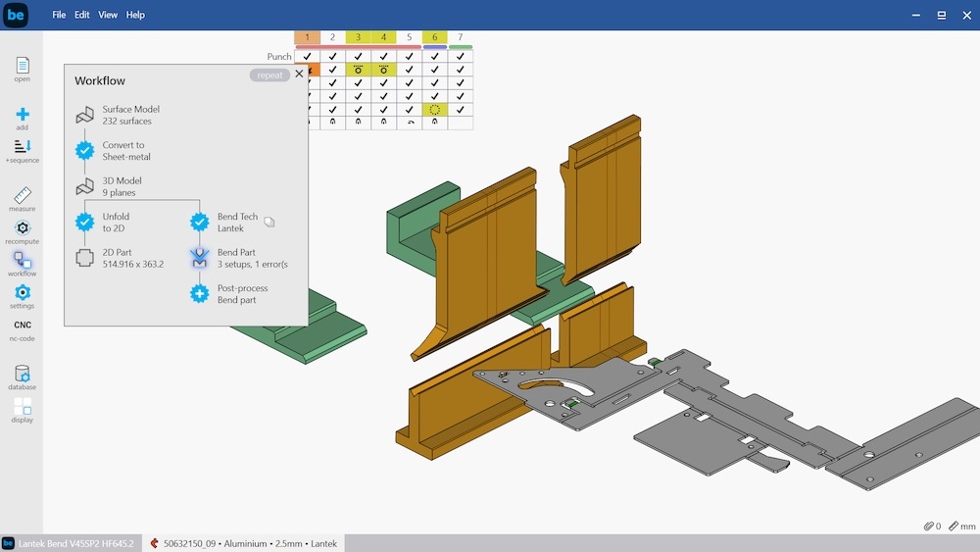Open the CNC nc-code view

[x=23, y=326]
